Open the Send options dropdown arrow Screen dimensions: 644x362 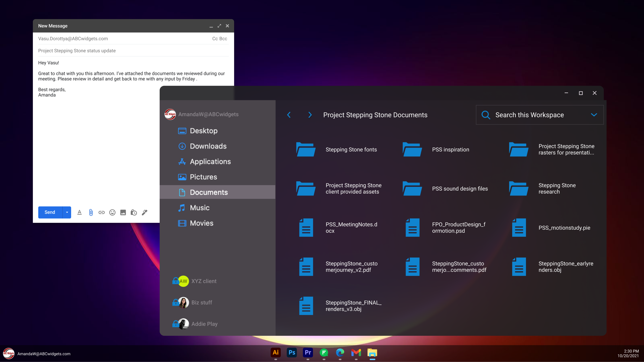pos(67,212)
